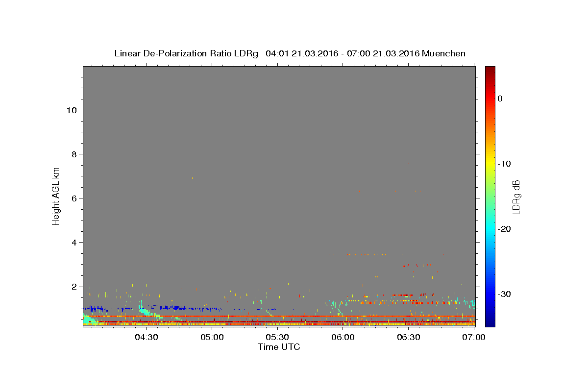The width and height of the screenshot is (588, 392).
Task: Click the height tick label 4
Action: pos(75,243)
